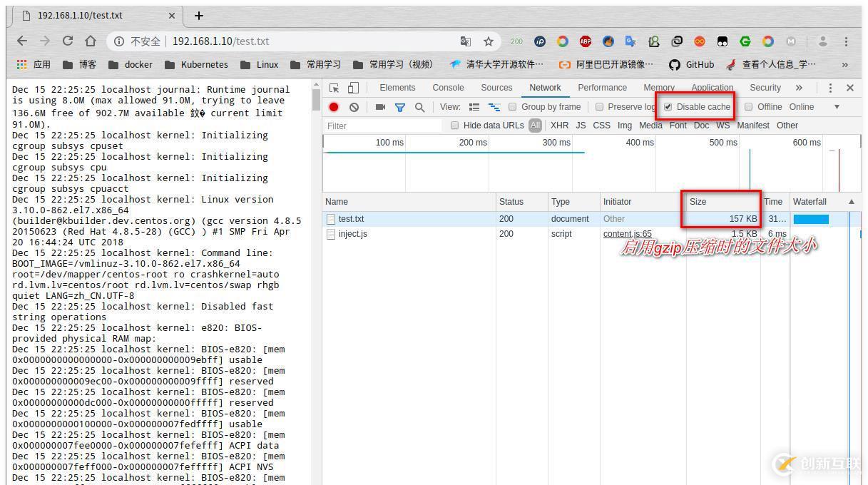The width and height of the screenshot is (868, 485).
Task: Open the green Grammarly G extension
Action: (745, 41)
